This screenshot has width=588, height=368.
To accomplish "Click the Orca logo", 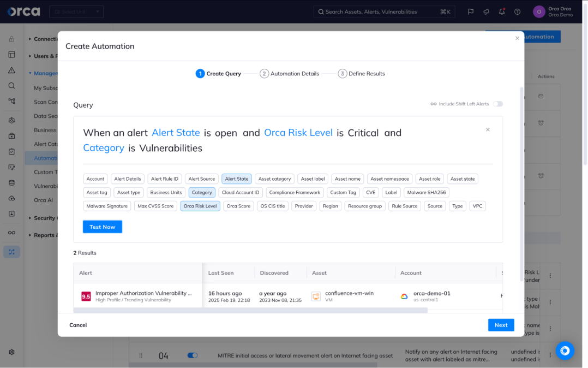I will pos(23,11).
